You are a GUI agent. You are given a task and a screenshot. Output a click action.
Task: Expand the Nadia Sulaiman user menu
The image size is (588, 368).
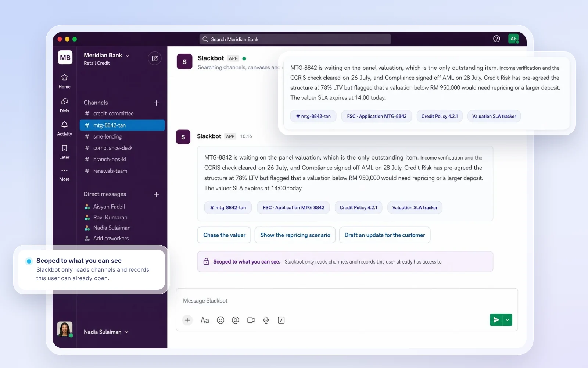[106, 332]
